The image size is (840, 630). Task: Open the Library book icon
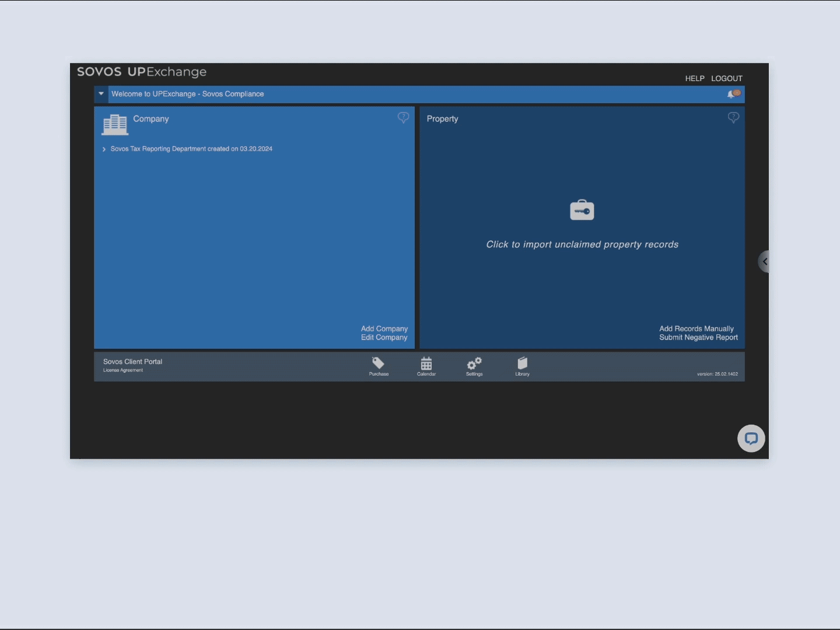[523, 363]
